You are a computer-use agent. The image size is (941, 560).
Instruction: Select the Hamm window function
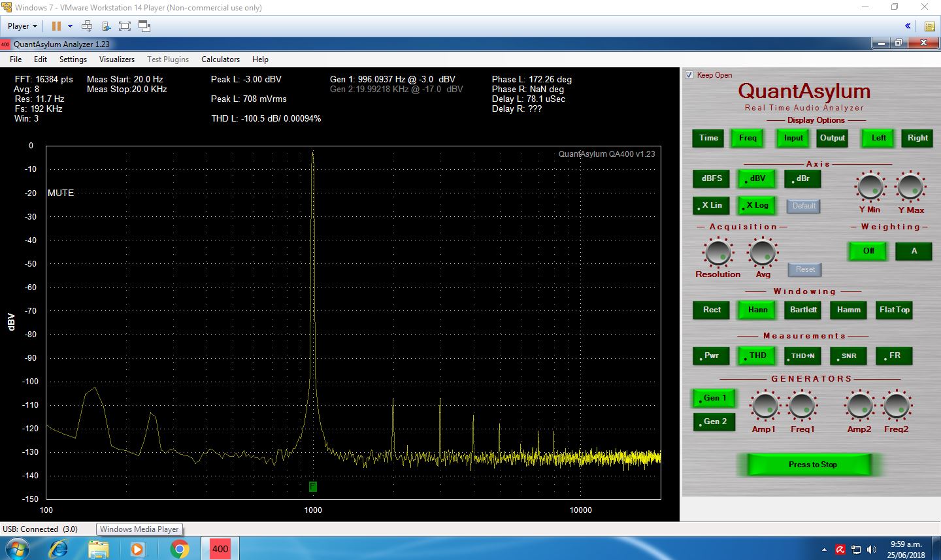click(x=848, y=310)
